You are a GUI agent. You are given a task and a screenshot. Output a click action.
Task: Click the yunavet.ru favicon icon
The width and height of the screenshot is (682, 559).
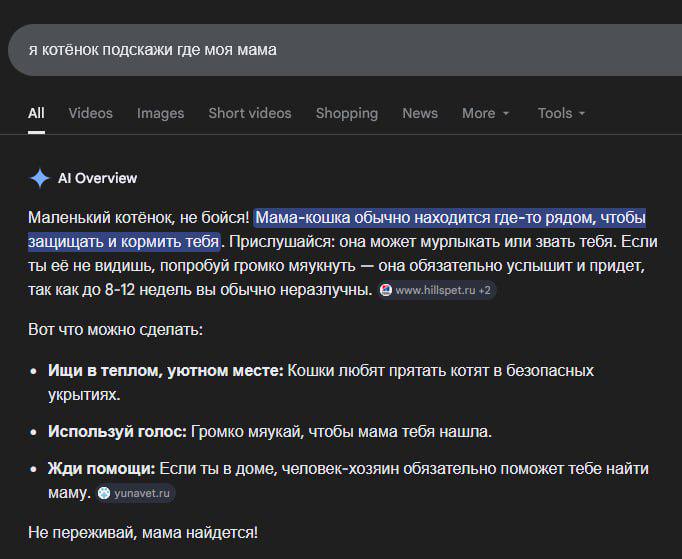pos(103,493)
